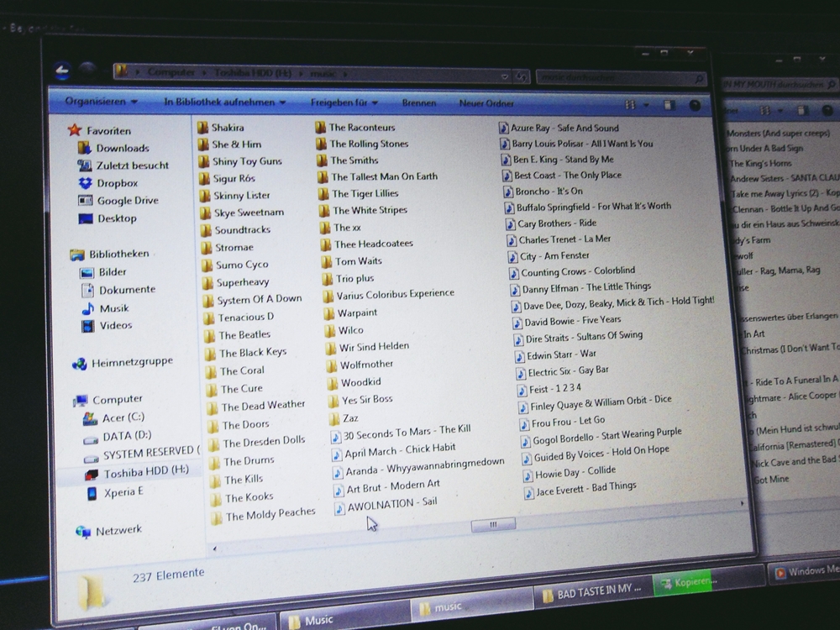Open In Bibliothek aufnehmen dropdown
Screen dimensions: 840x630
(224, 102)
